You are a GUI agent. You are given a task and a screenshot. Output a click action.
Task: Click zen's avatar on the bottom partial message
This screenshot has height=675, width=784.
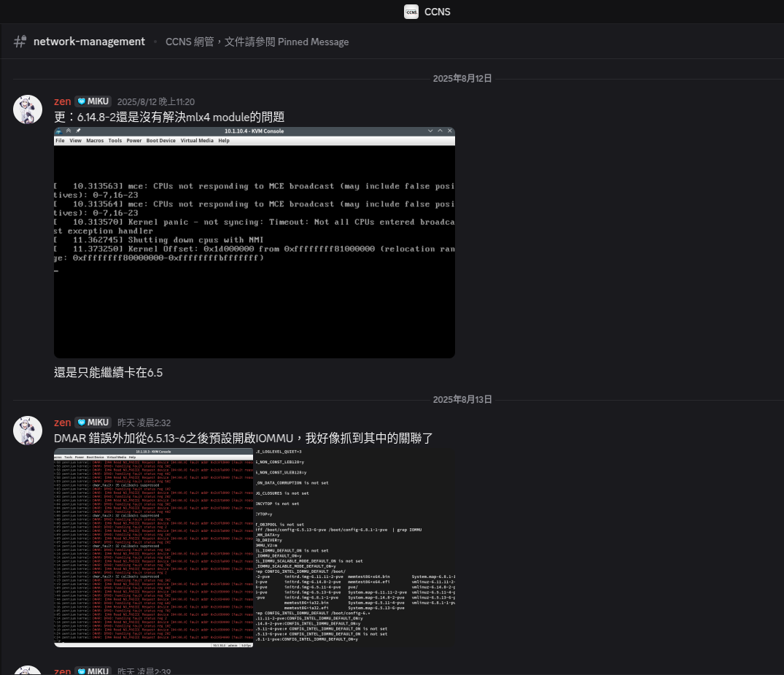(x=28, y=670)
